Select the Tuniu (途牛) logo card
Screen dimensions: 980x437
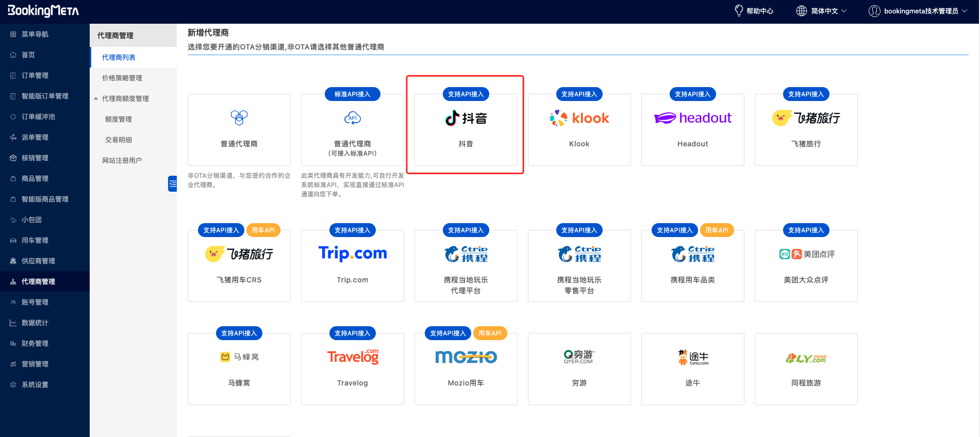coord(692,357)
